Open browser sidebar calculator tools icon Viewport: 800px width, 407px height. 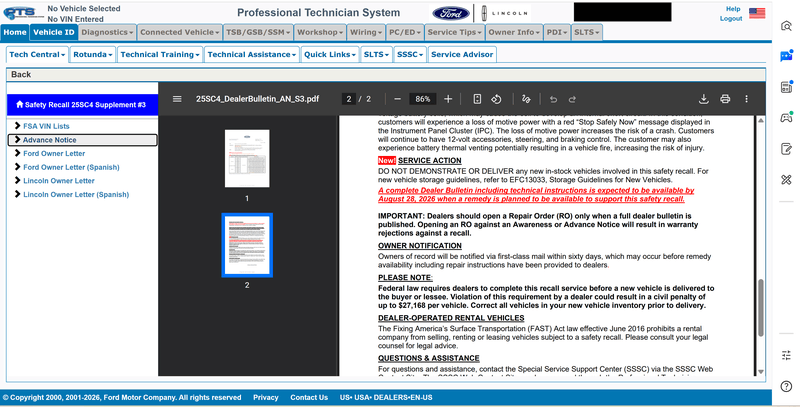click(786, 87)
